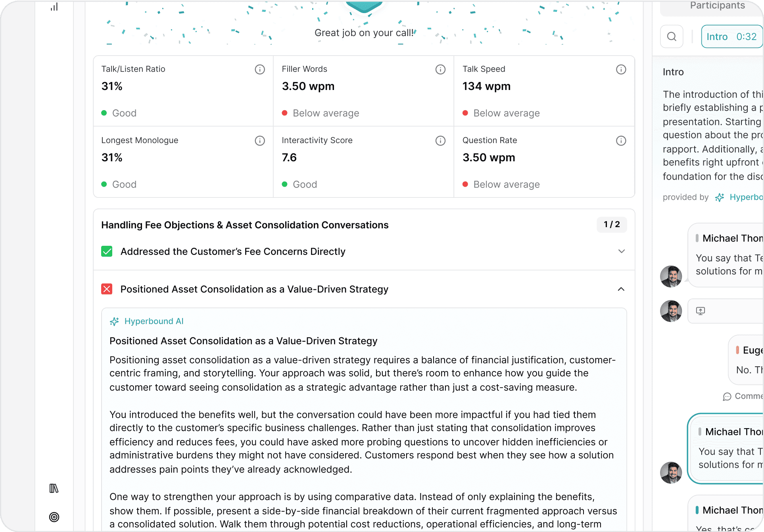Show Filler Words info tooltip icon
Image resolution: width=764 pixels, height=532 pixels.
pyautogui.click(x=440, y=69)
